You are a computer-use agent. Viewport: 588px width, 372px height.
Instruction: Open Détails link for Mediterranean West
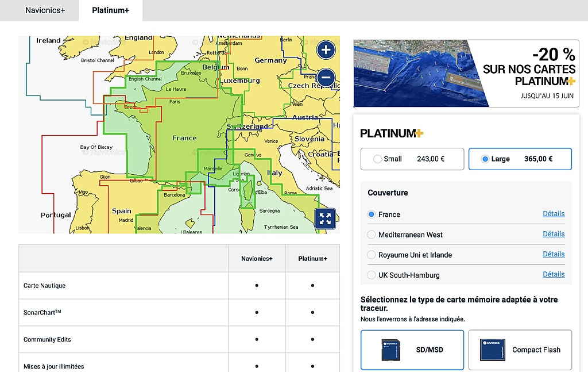(x=554, y=234)
